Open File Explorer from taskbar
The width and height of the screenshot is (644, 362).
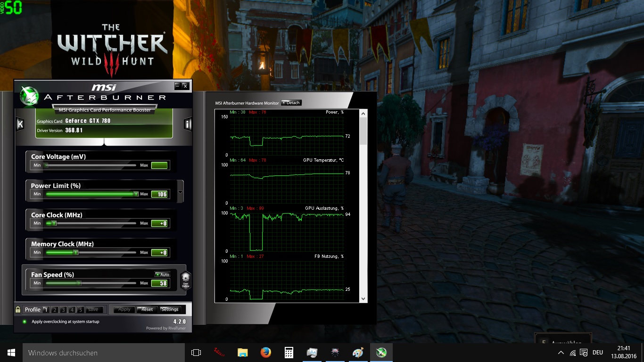tap(242, 353)
